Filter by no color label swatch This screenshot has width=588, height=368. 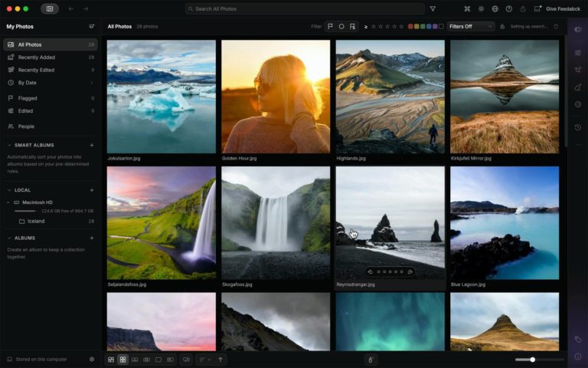click(x=441, y=26)
